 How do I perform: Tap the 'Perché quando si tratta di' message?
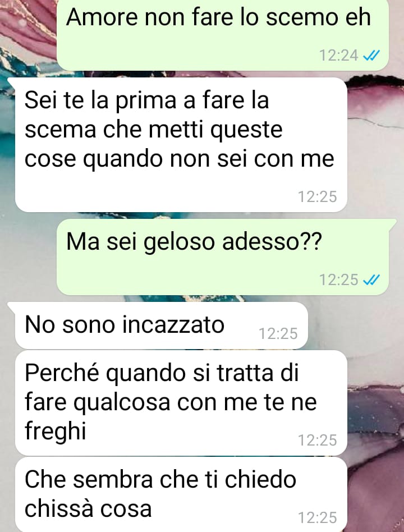[x=181, y=403]
